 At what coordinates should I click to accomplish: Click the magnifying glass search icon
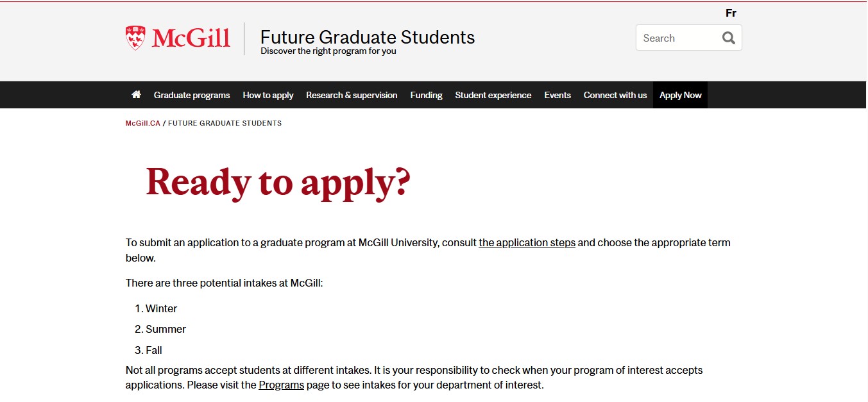pos(728,38)
